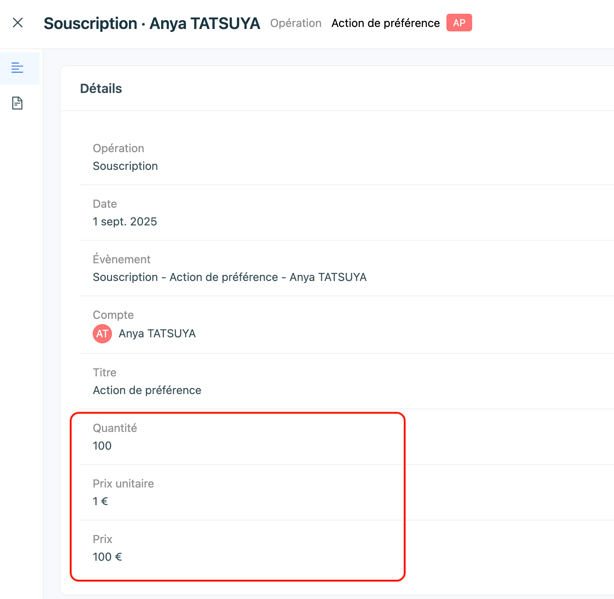The height and width of the screenshot is (599, 614).
Task: Click the grey 'Opération' label in the header
Action: point(296,23)
